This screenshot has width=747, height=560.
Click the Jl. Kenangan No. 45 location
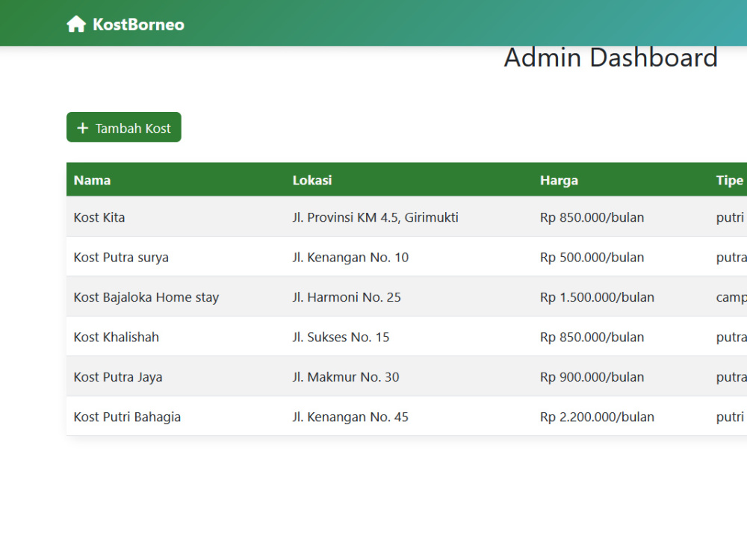click(x=350, y=417)
